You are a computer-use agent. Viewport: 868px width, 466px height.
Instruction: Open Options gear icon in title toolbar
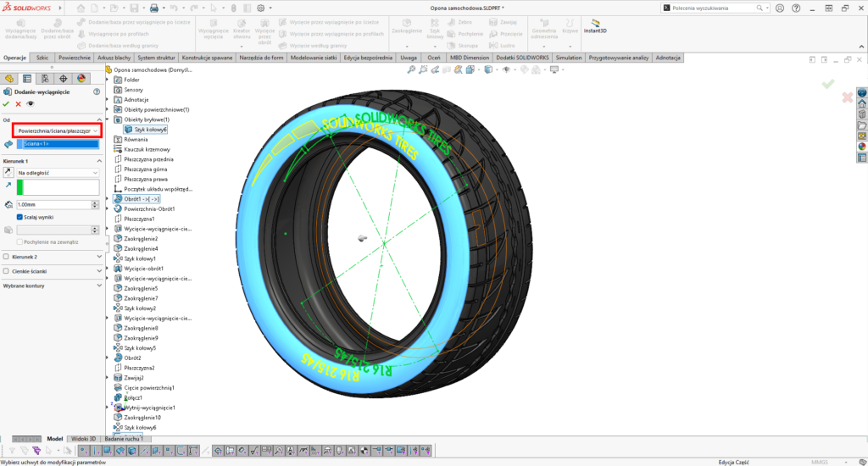261,8
